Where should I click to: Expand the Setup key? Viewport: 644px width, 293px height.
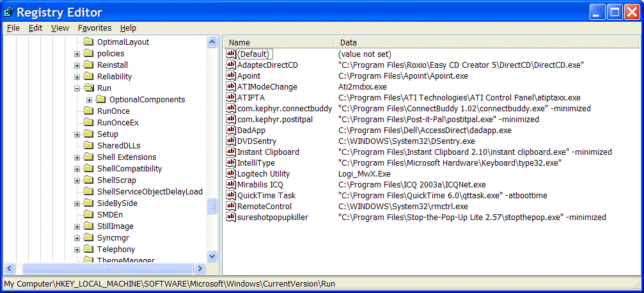pos(77,134)
